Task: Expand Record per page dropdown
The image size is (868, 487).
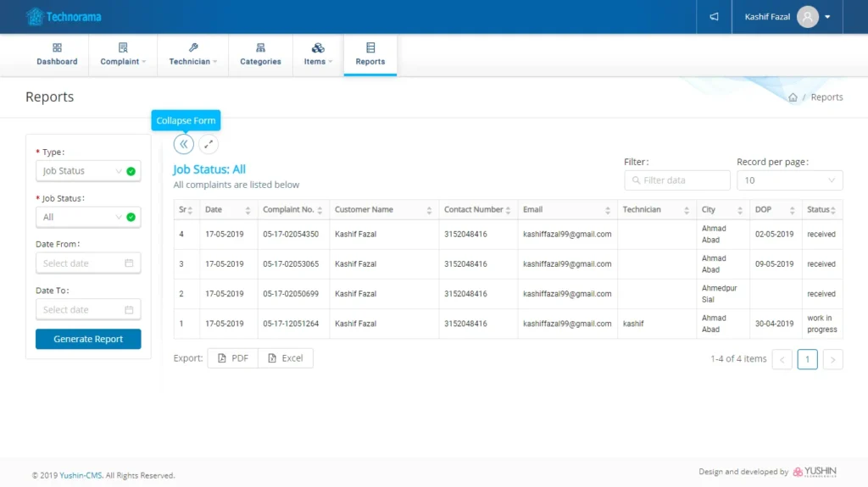Action: click(x=789, y=180)
